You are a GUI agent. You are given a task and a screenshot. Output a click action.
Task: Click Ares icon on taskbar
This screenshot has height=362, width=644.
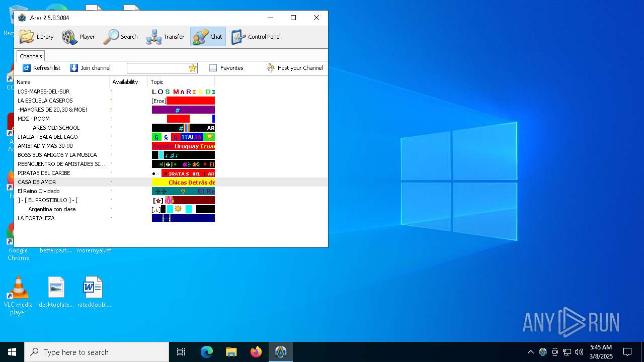point(281,352)
